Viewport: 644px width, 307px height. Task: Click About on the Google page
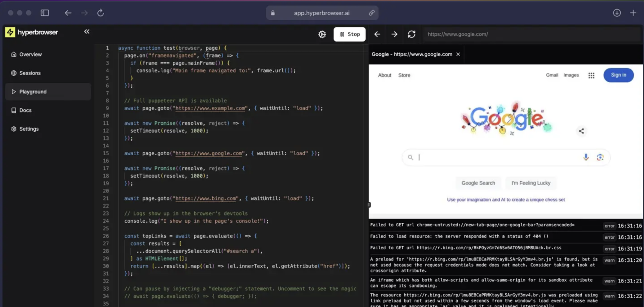click(x=384, y=75)
